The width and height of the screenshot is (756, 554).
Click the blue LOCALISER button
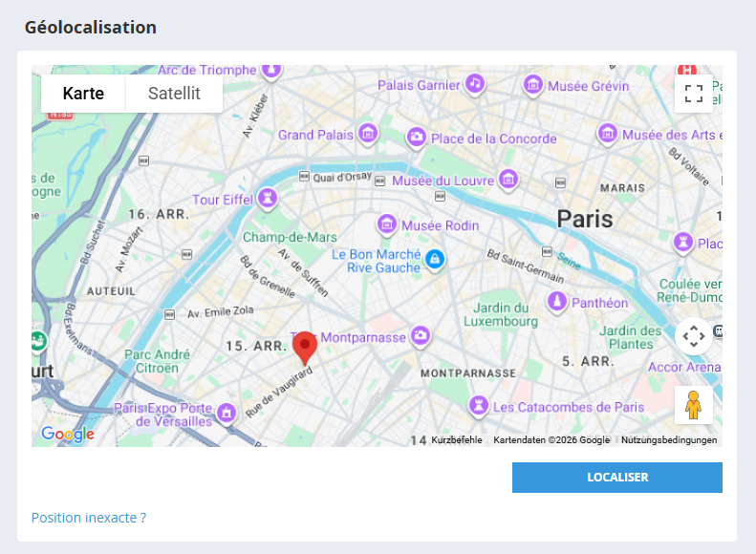click(617, 478)
